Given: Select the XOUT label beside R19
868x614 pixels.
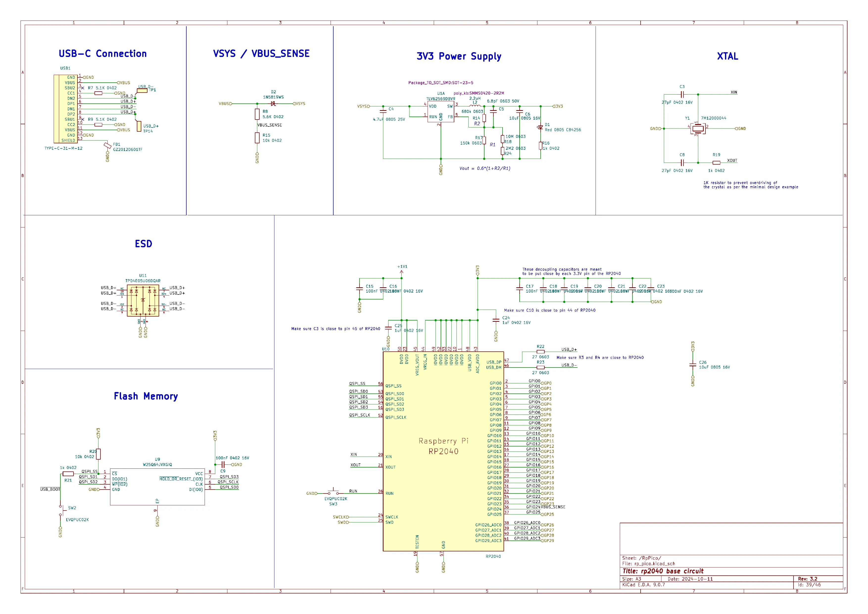Looking at the screenshot, I should [x=732, y=161].
